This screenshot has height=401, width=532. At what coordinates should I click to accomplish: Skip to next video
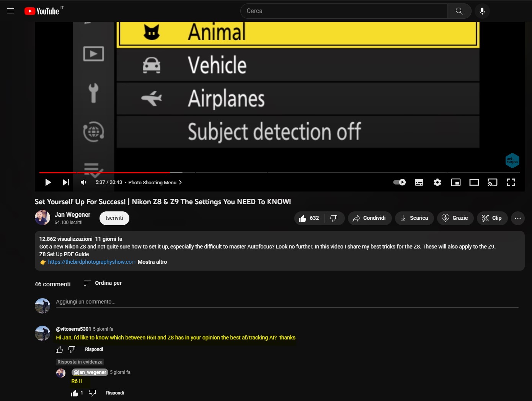click(x=66, y=182)
